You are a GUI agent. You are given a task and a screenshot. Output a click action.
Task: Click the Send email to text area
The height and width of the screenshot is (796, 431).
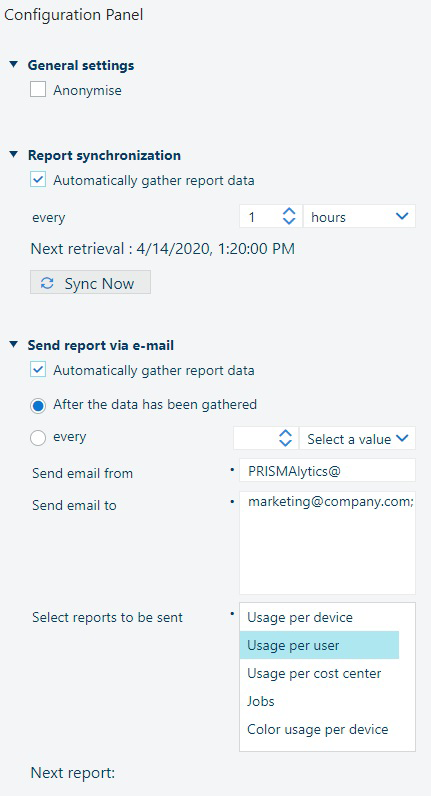pyautogui.click(x=327, y=542)
